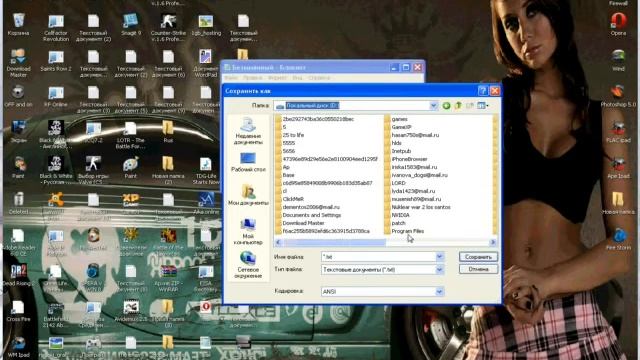Select the TDG-Life Starts Now audio file

coord(206,171)
